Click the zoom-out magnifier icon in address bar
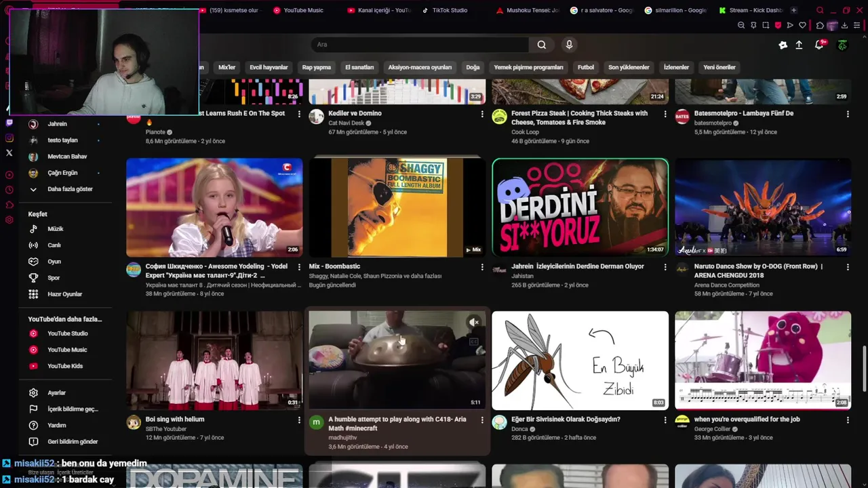 click(741, 25)
